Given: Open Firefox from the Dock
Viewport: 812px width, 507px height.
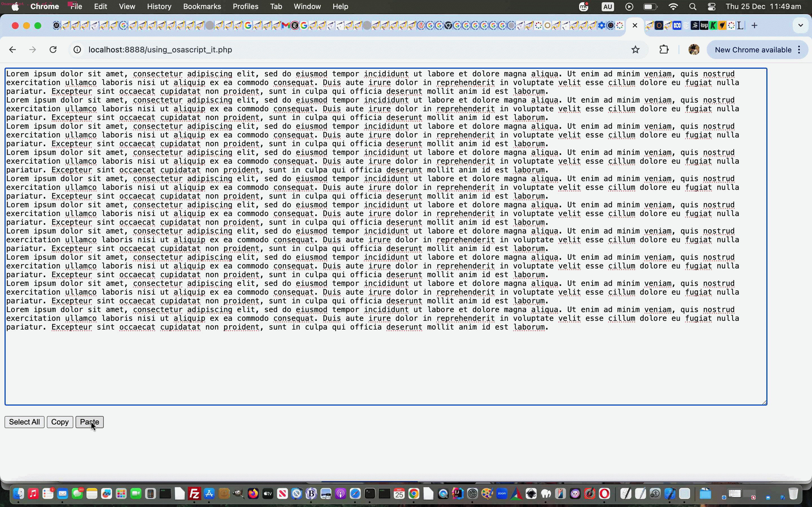Looking at the screenshot, I should pyautogui.click(x=253, y=493).
